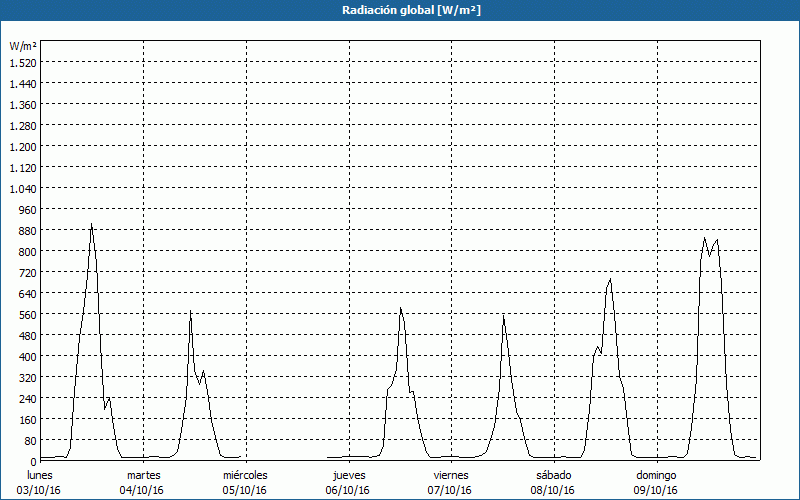The image size is (800, 500).
Task: Click the 09/10/16 date label
Action: tap(656, 490)
